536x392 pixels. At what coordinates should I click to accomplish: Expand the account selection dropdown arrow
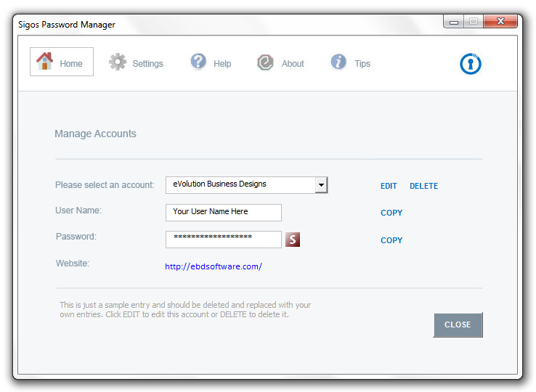[x=321, y=185]
